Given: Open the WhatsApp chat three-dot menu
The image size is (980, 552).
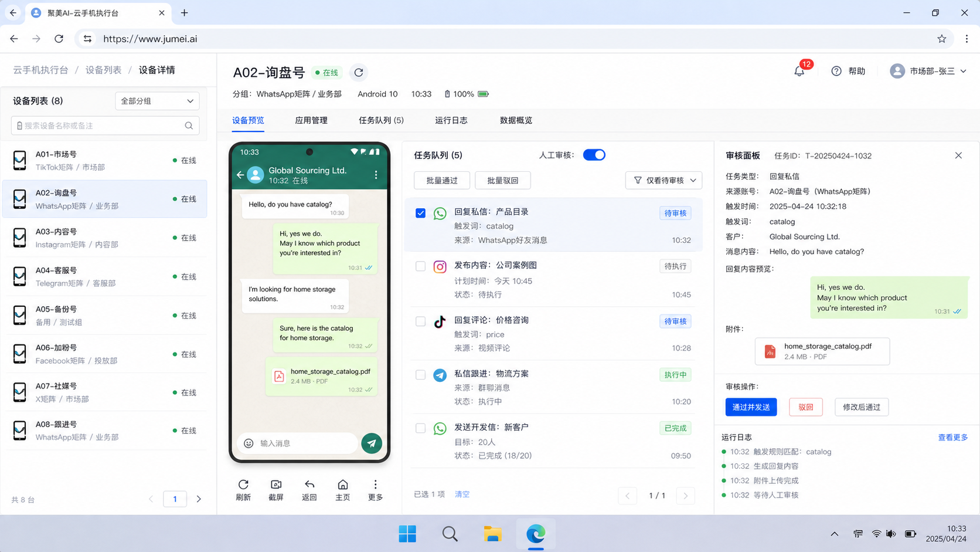Looking at the screenshot, I should [376, 174].
